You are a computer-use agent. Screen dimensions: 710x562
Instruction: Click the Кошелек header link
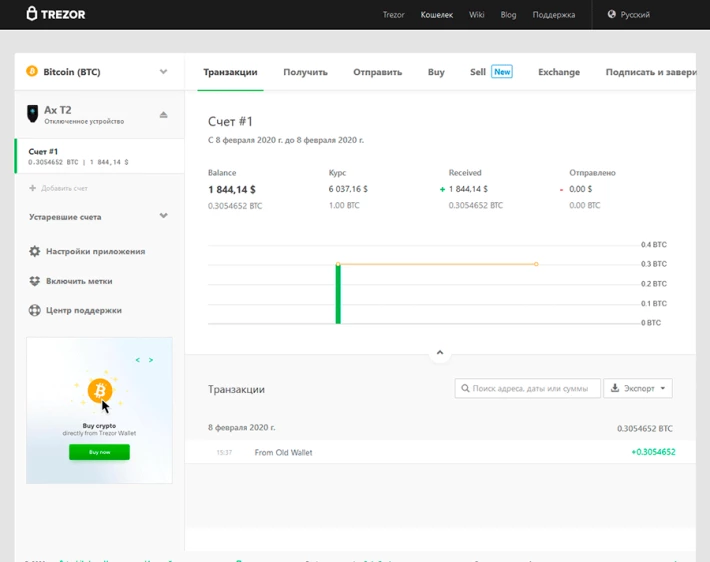click(437, 14)
